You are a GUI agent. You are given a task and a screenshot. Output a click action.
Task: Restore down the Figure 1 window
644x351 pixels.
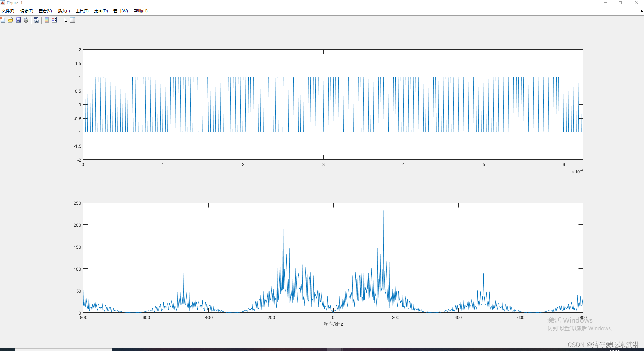coord(621,3)
